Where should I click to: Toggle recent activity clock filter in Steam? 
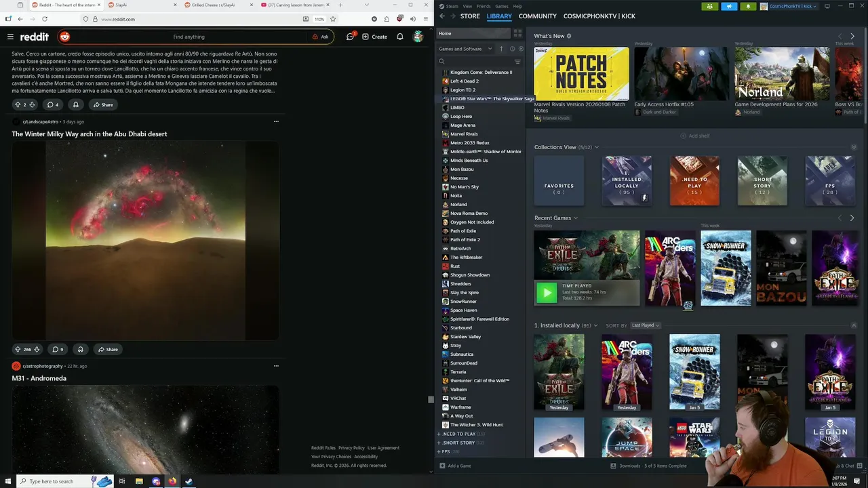point(512,49)
